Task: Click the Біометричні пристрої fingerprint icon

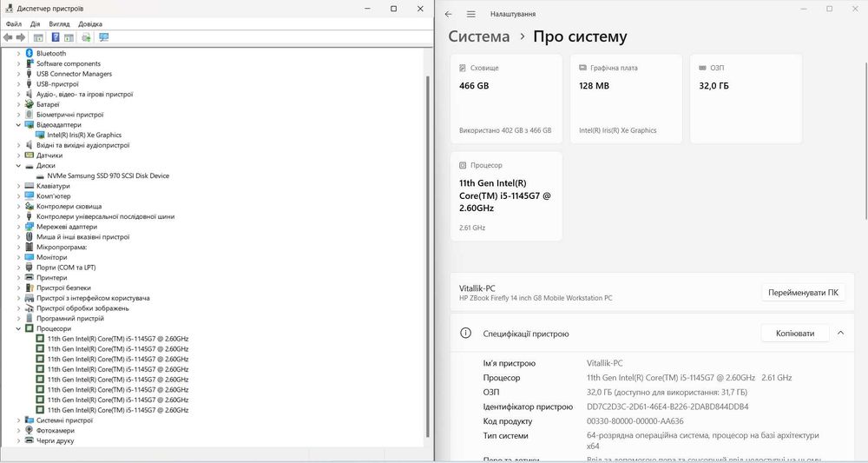Action: pyautogui.click(x=30, y=115)
